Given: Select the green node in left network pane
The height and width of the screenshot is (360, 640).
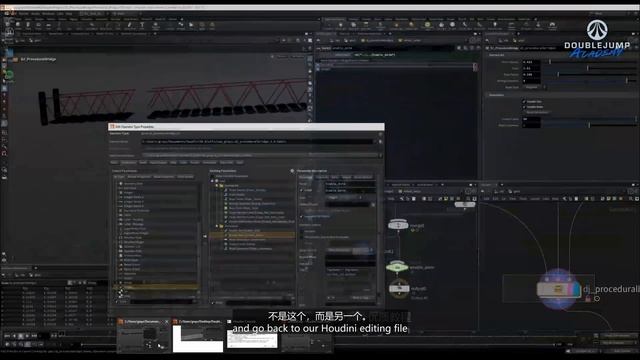Looking at the screenshot, I should click(x=397, y=267).
